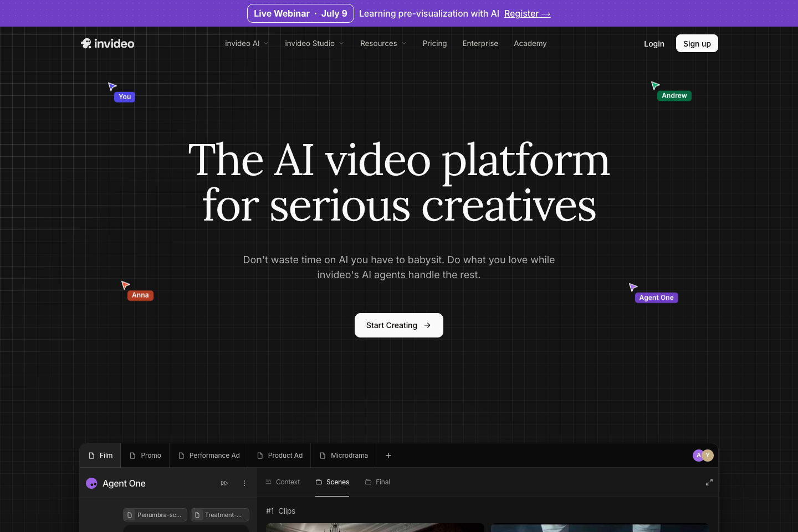Click the You cursor label

tap(125, 97)
